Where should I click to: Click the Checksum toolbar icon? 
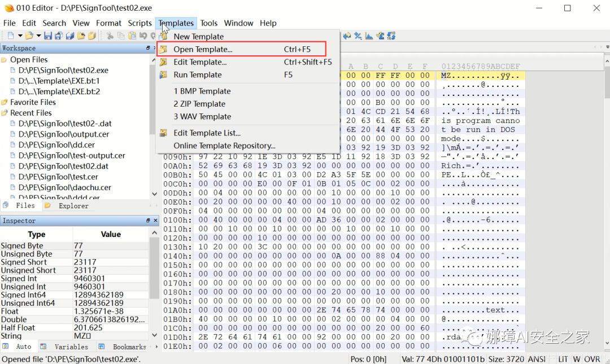pyautogui.click(x=380, y=36)
